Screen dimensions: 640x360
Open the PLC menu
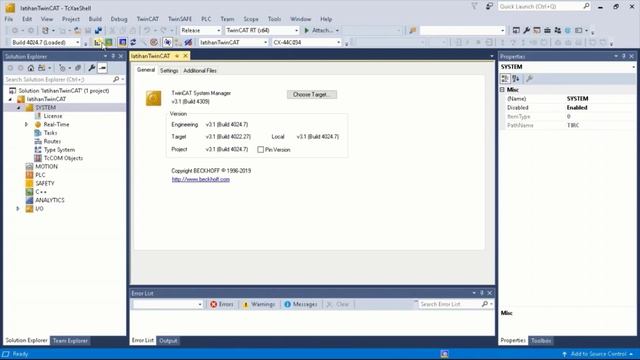pyautogui.click(x=206, y=19)
